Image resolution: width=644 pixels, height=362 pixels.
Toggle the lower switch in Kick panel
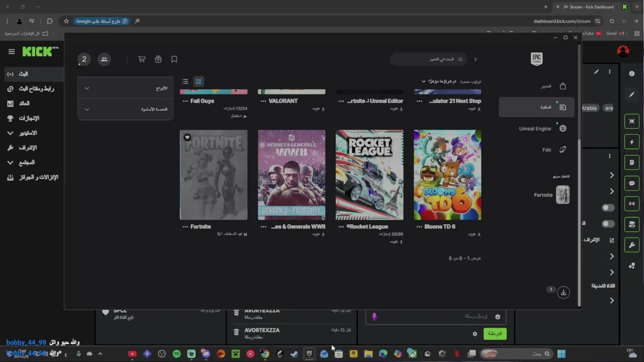[608, 224]
